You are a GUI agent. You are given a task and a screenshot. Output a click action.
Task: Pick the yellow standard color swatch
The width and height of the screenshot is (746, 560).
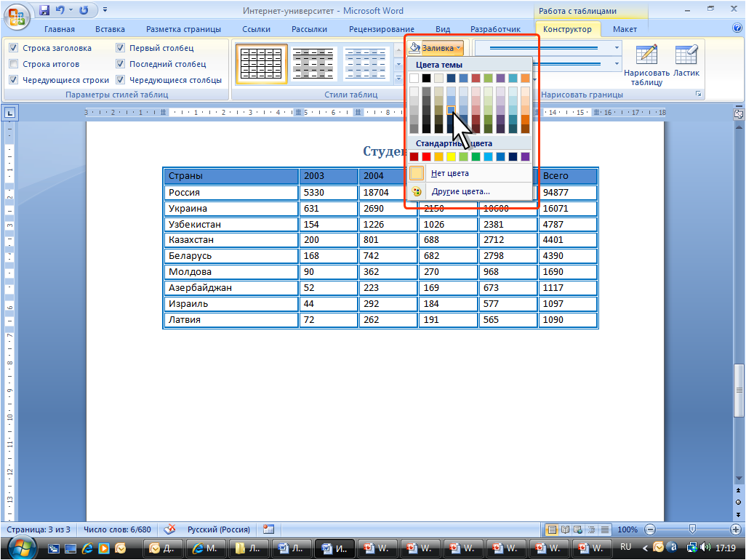coord(451,156)
